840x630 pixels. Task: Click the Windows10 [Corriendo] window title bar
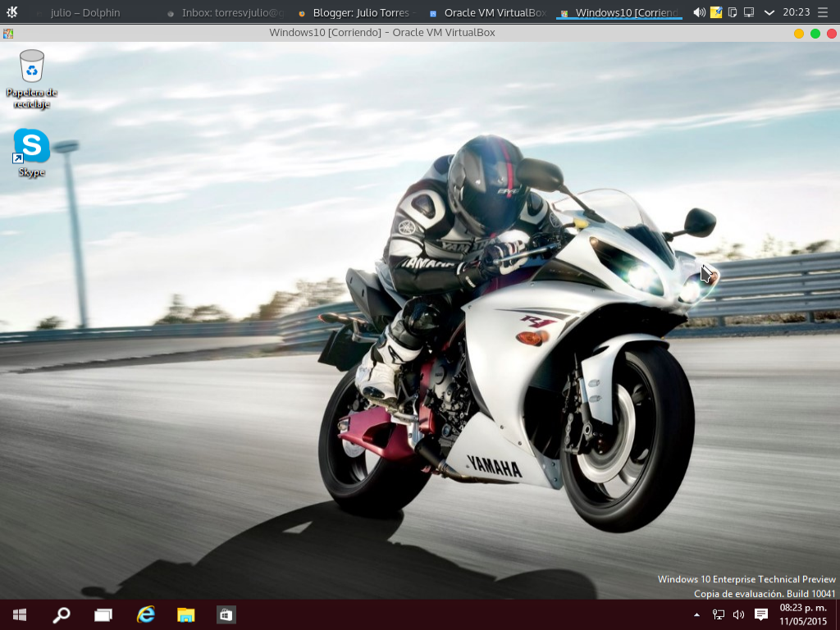382,33
